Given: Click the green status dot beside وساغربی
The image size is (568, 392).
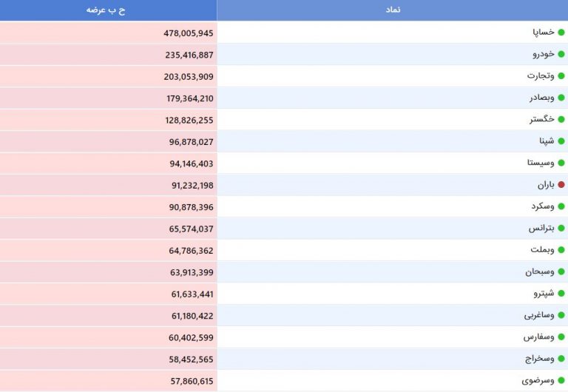Looking at the screenshot, I should (x=561, y=315).
